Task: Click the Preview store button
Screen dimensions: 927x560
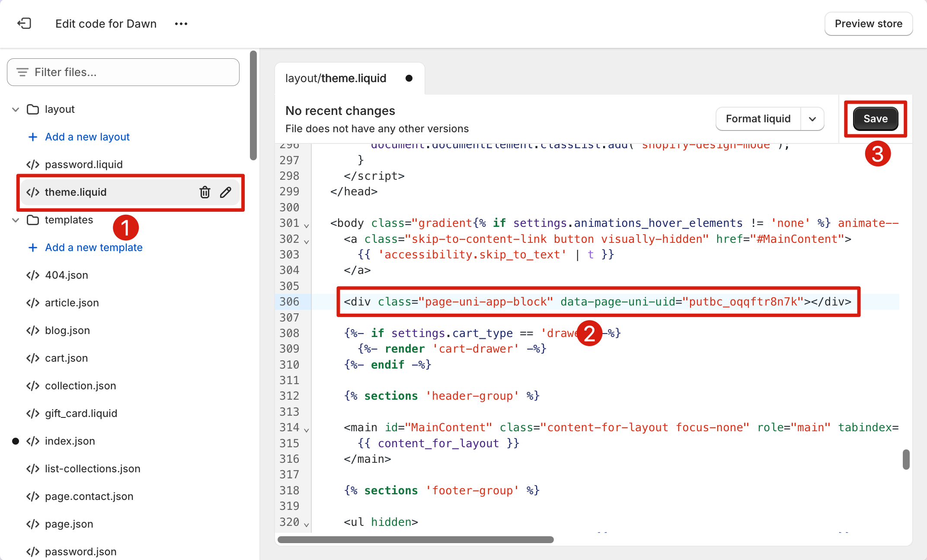Action: pos(868,24)
